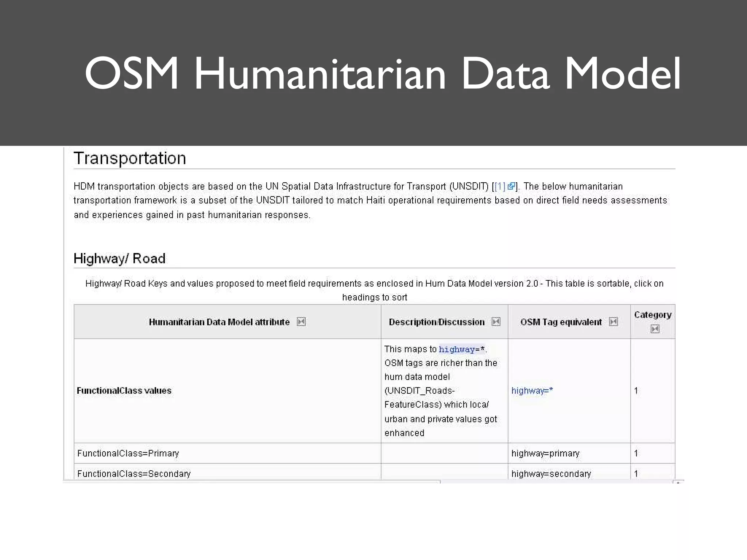Image resolution: width=747 pixels, height=560 pixels.
Task: Click the Highway/ Road heading
Action: (119, 258)
